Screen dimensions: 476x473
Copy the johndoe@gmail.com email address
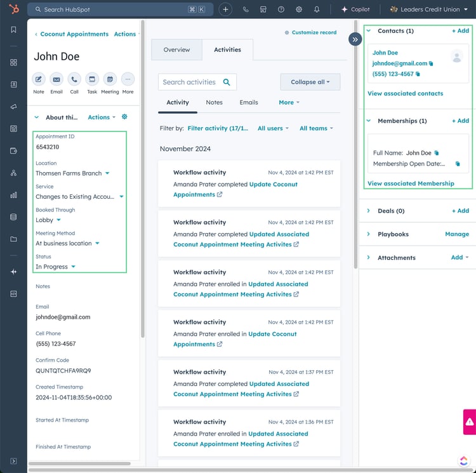[x=431, y=63]
